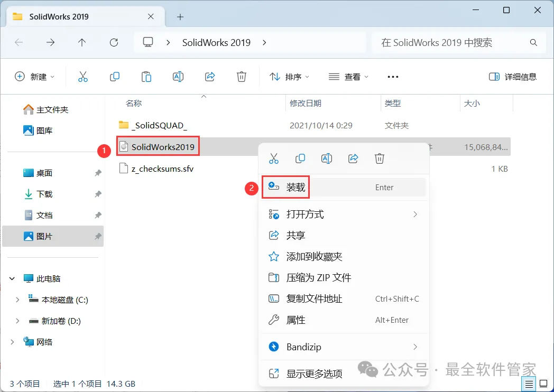The image size is (554, 392).
Task: Open Home (主文件夹) in the sidebar
Action: point(45,109)
